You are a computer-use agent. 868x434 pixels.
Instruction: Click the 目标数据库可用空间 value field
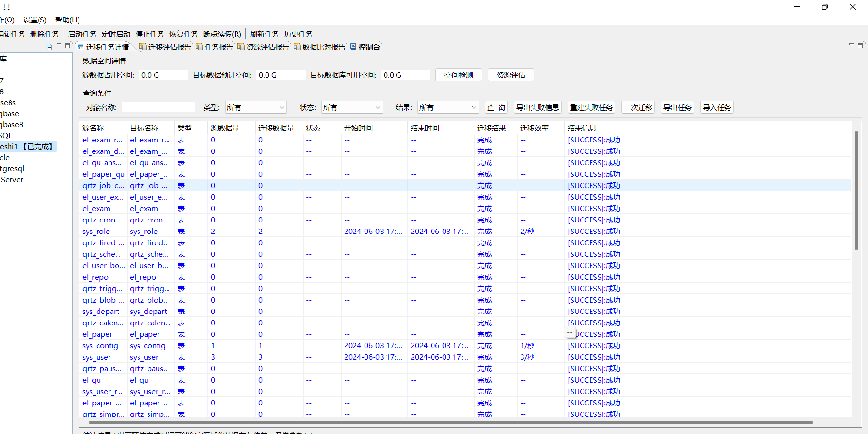406,75
